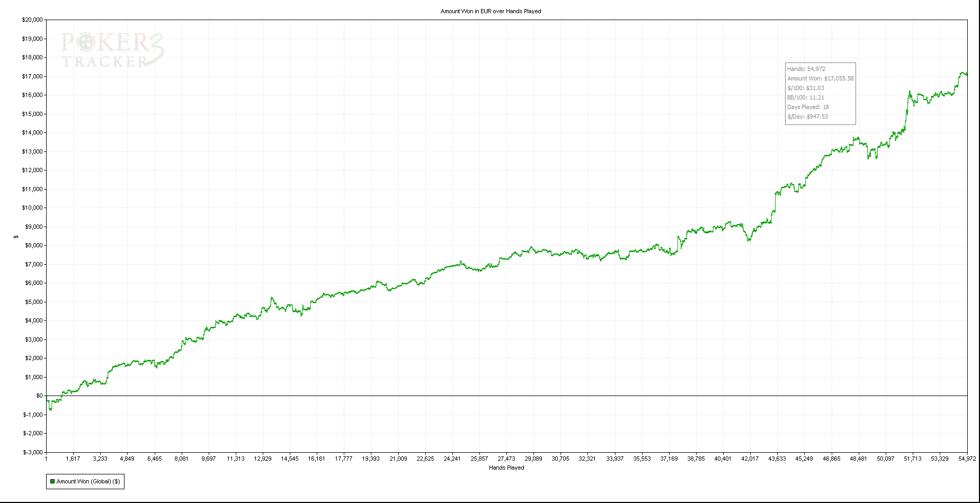Select the 29,089 x-axis tick label
Screen dimensions: 980x503
[x=533, y=459]
